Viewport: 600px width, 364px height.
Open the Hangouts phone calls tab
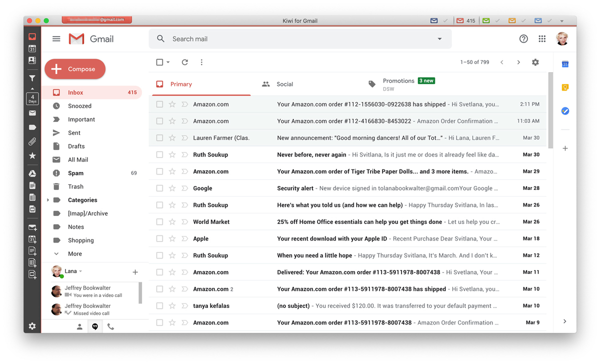[110, 326]
